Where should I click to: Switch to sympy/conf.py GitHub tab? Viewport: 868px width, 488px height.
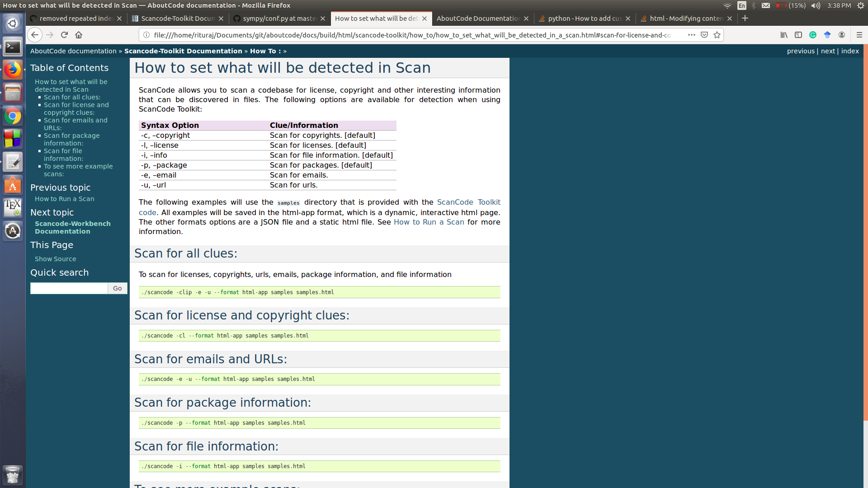[279, 19]
